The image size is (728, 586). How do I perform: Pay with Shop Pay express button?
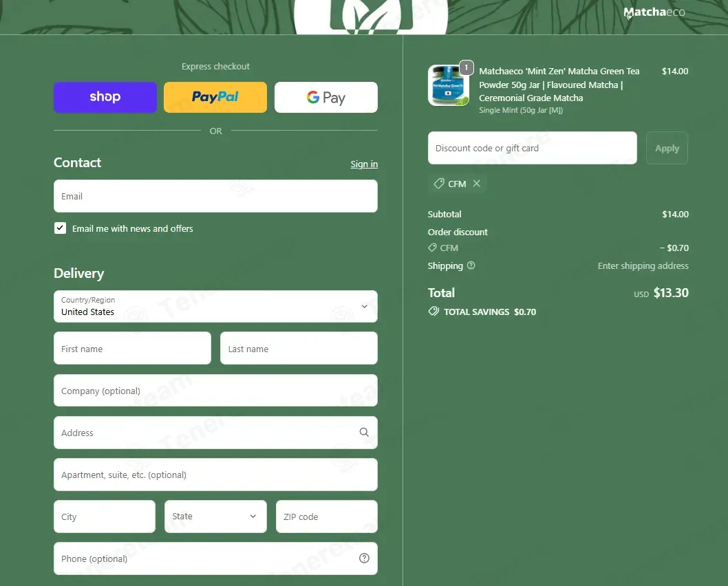pyautogui.click(x=105, y=97)
